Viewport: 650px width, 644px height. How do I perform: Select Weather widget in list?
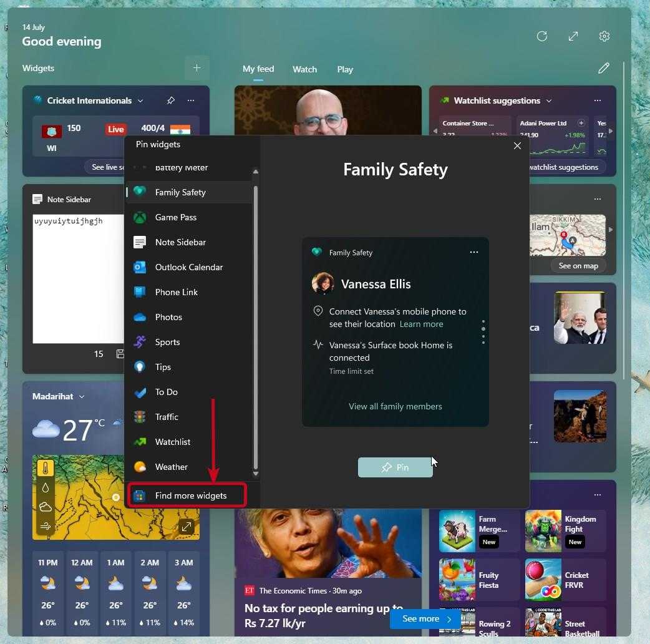click(189, 467)
